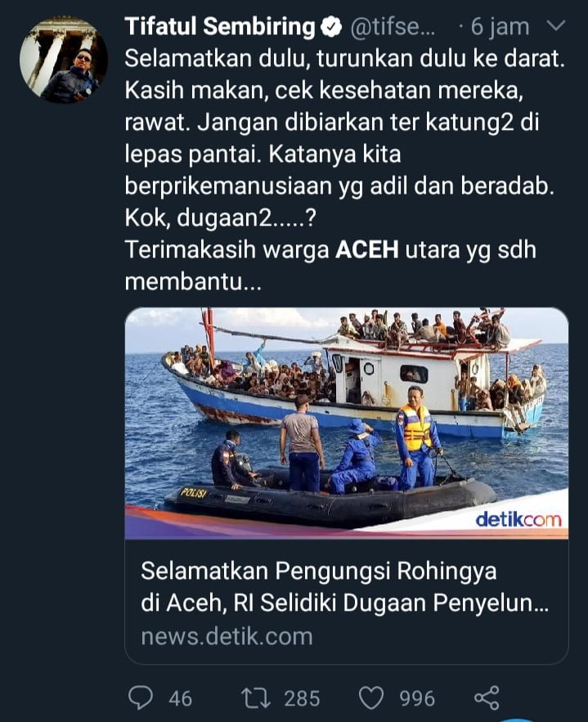Open the Rohingya boat rescue photo
Screen dimensions: 588x722
pos(346,424)
